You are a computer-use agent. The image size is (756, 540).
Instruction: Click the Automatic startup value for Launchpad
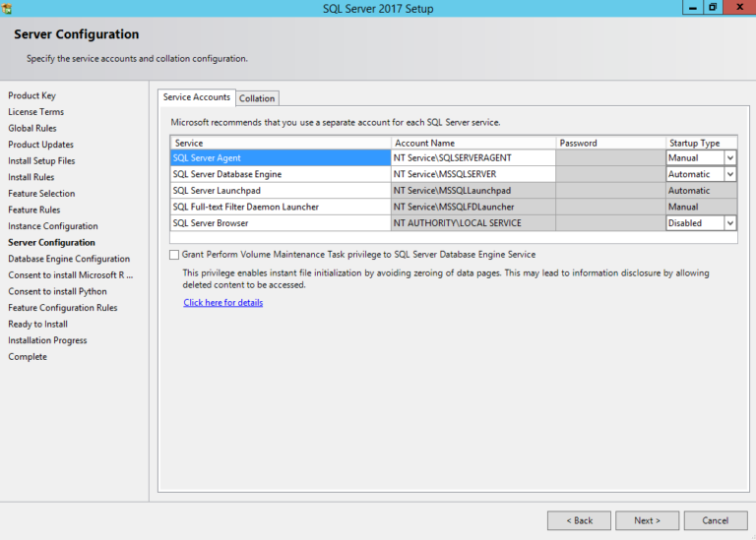pyautogui.click(x=702, y=191)
